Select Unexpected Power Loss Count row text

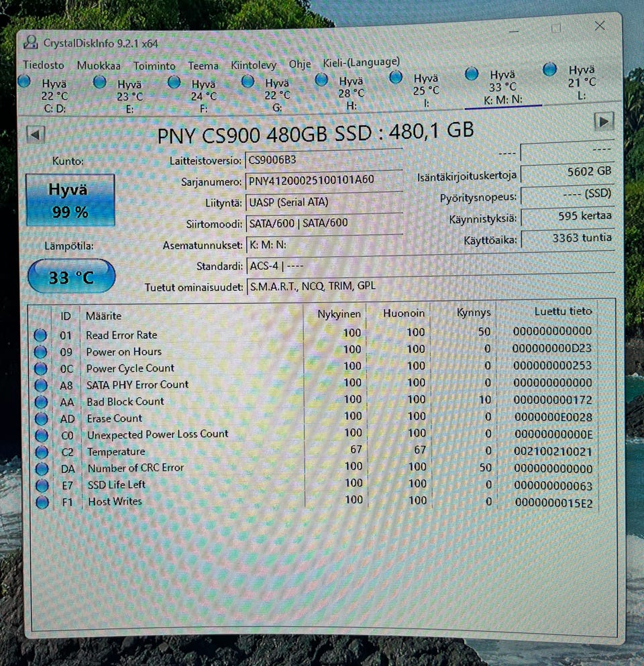point(158,434)
